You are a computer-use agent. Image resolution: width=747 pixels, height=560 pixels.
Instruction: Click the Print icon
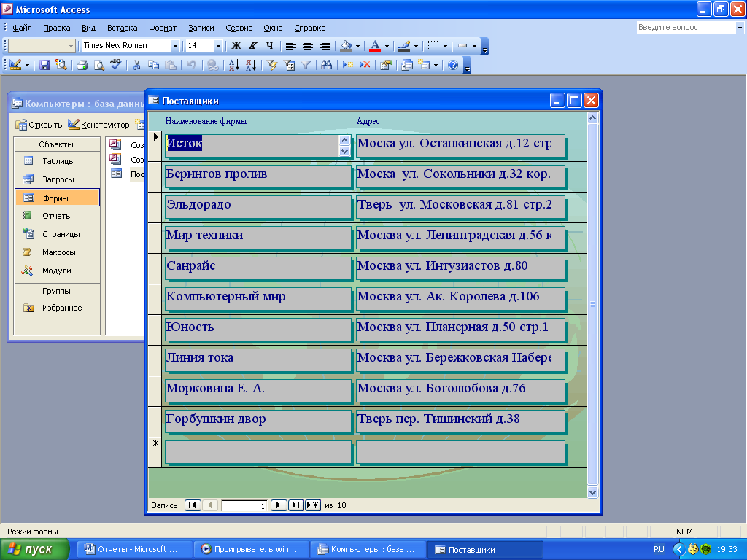tap(82, 65)
